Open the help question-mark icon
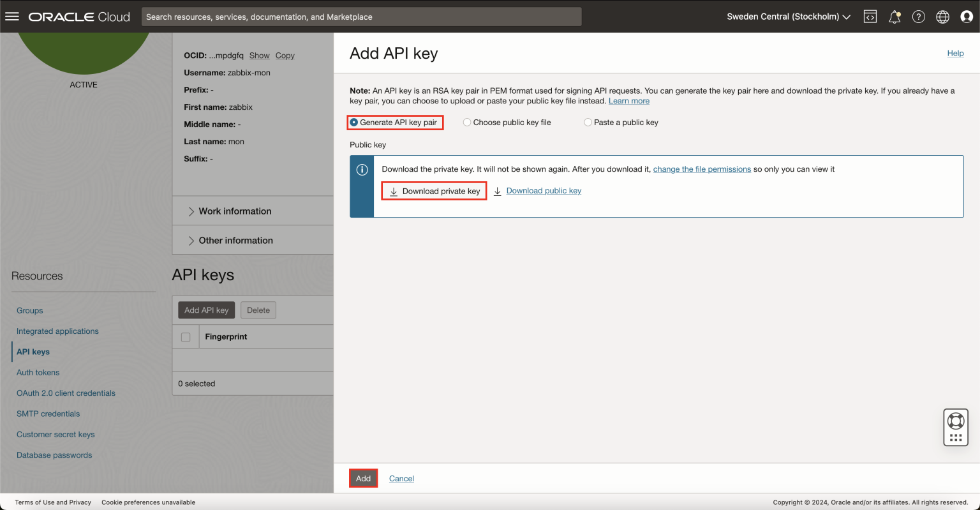The image size is (980, 510). pos(918,16)
